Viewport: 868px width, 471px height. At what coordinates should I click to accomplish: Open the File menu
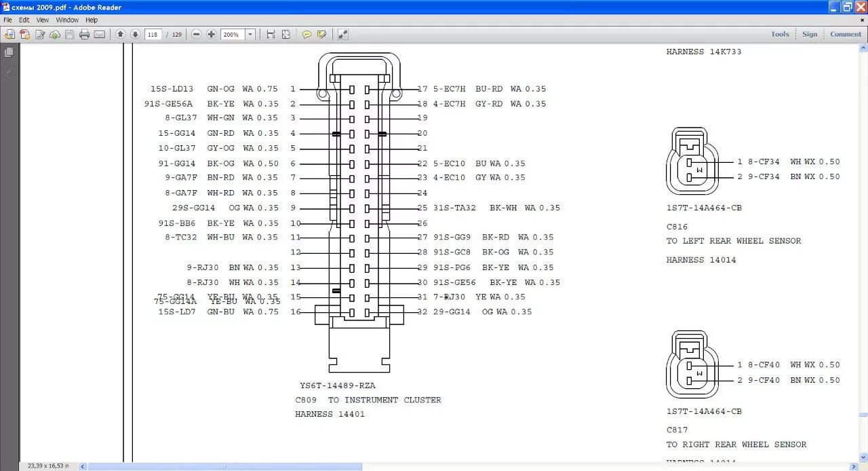pyautogui.click(x=8, y=20)
